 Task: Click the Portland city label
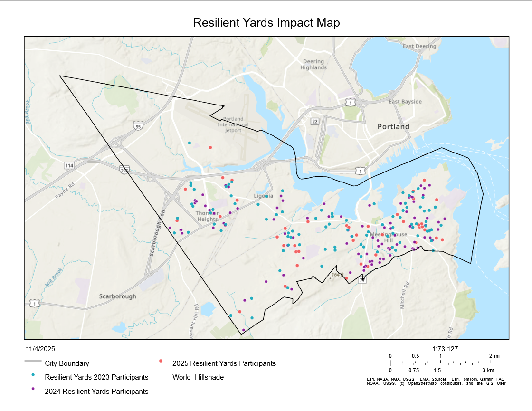click(393, 127)
